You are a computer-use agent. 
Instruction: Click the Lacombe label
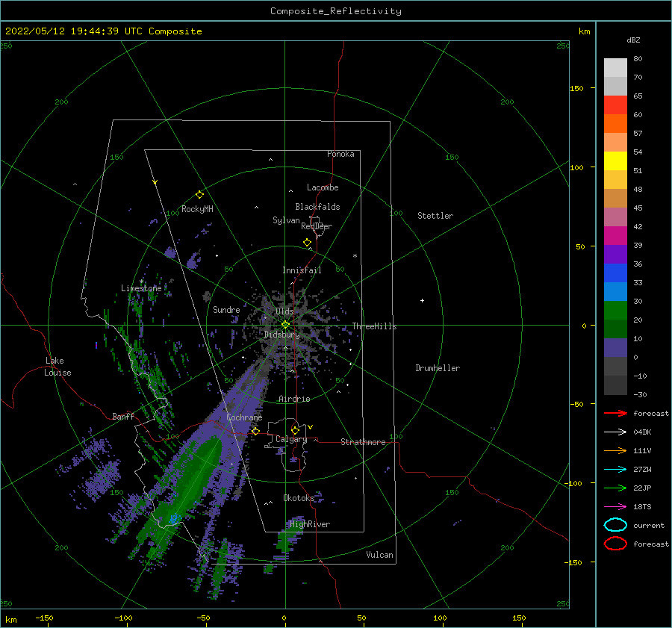click(x=323, y=187)
